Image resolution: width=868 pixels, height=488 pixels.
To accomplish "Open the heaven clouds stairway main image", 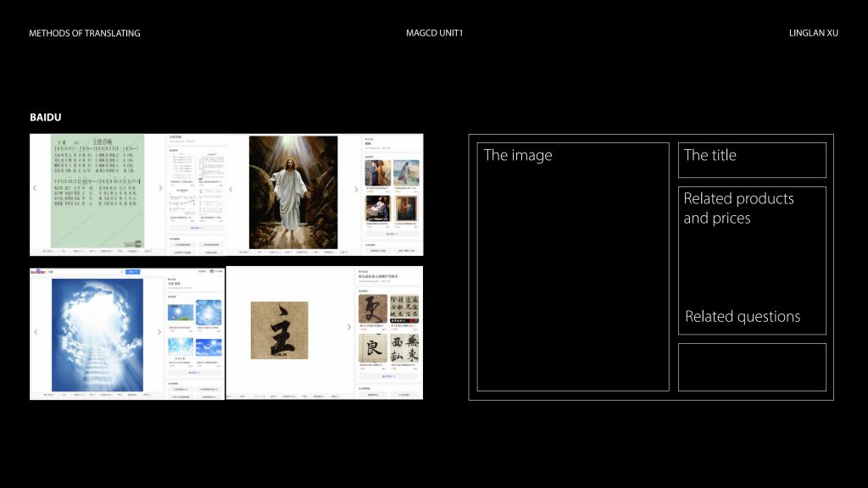I will [x=97, y=335].
